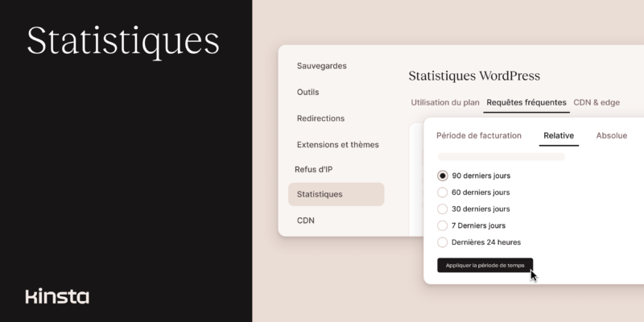The image size is (644, 322).
Task: Click Appliquer la période de temps button
Action: pyautogui.click(x=485, y=265)
